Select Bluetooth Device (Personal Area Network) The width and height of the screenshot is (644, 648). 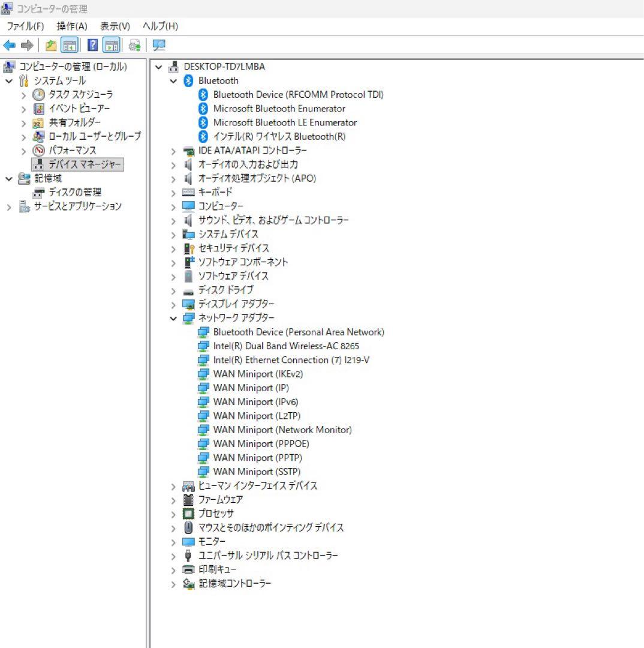point(298,332)
